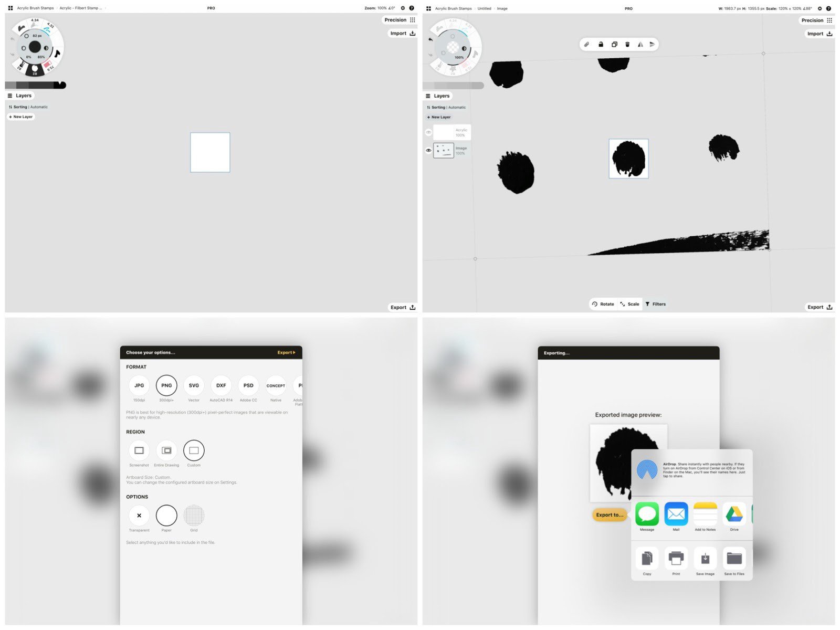This screenshot has height=630, width=840.
Task: Tap Add to Notes icon in share sheet
Action: click(705, 514)
